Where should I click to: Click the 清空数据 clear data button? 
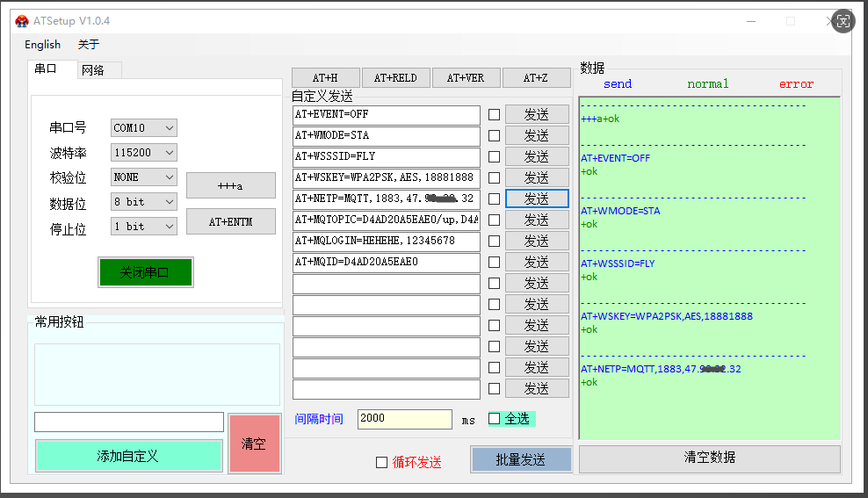[x=709, y=458]
